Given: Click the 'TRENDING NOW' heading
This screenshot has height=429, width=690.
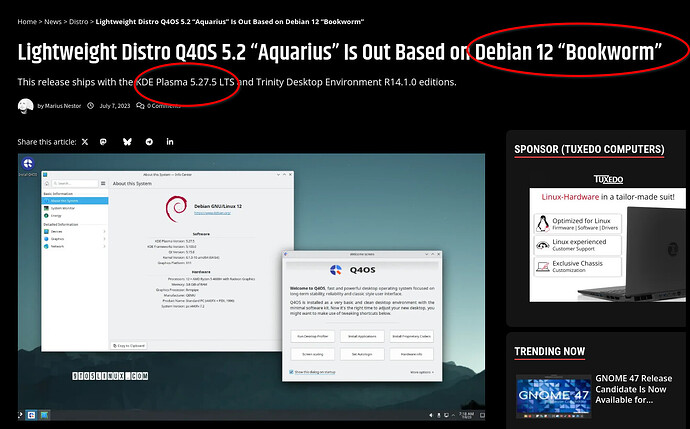Looking at the screenshot, I should pos(550,351).
